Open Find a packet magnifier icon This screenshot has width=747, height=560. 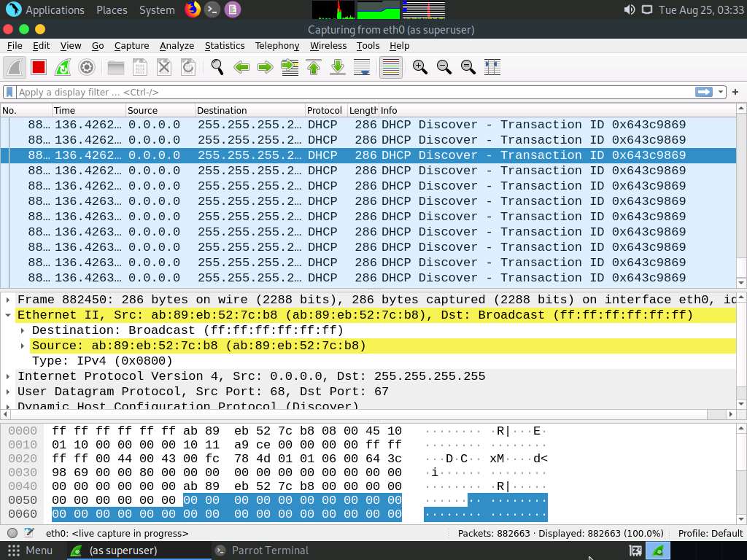click(x=217, y=67)
